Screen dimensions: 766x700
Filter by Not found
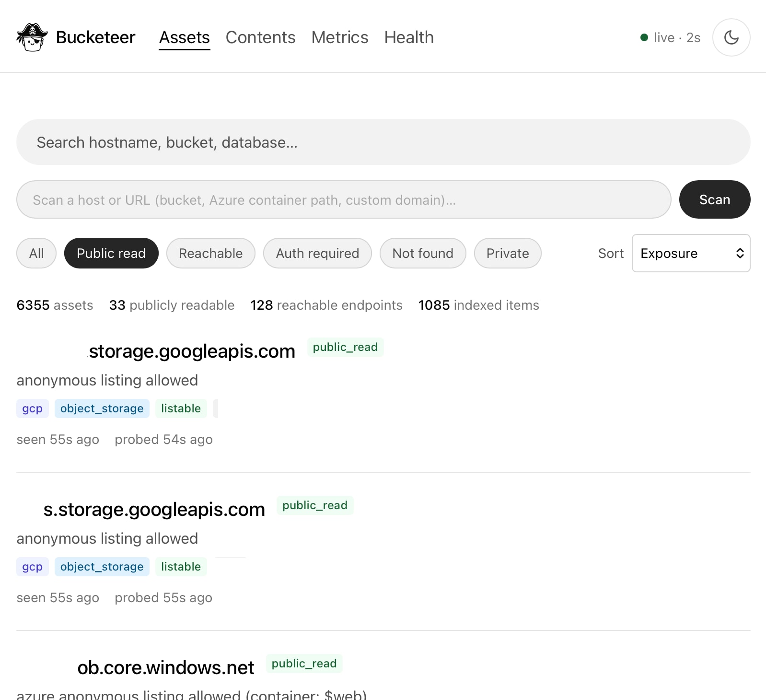(x=423, y=253)
